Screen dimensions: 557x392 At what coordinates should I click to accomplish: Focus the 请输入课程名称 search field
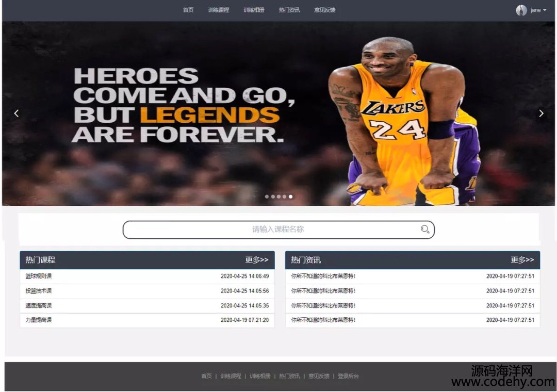278,230
